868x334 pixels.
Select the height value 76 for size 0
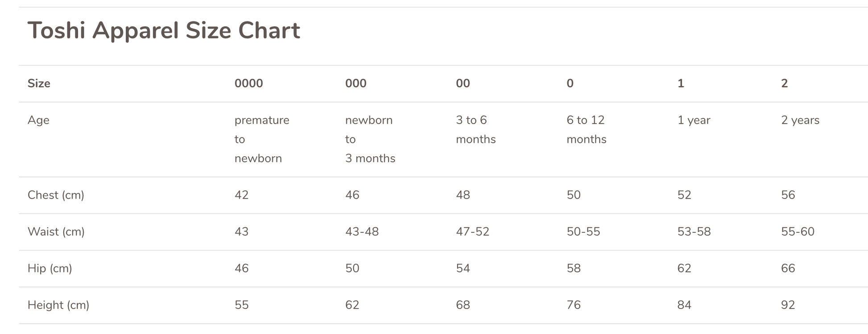pos(573,305)
